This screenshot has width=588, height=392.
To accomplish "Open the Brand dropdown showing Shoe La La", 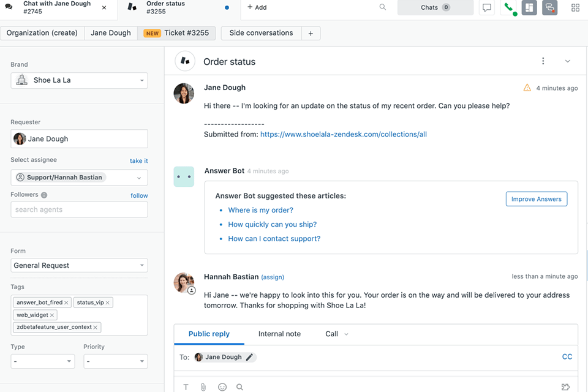I will pos(79,80).
